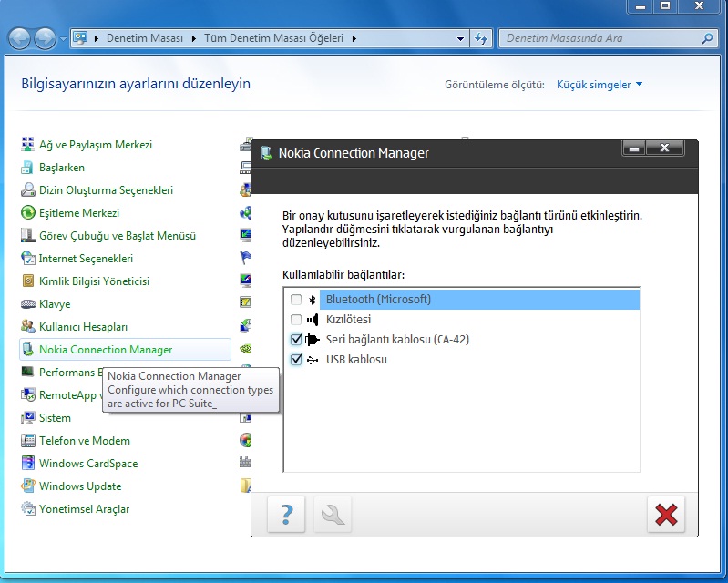Go back with the Back navigation button
Screen dimensions: 728x583
click(x=19, y=38)
